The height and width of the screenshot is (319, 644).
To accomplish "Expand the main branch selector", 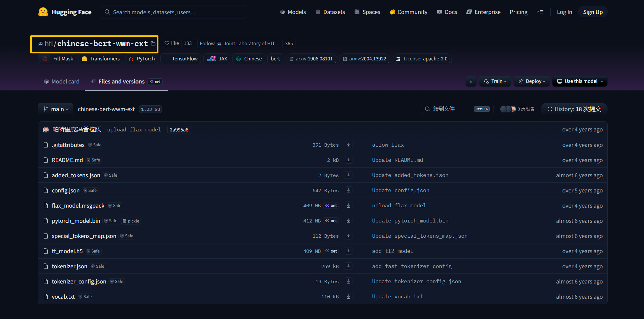I will tap(56, 109).
